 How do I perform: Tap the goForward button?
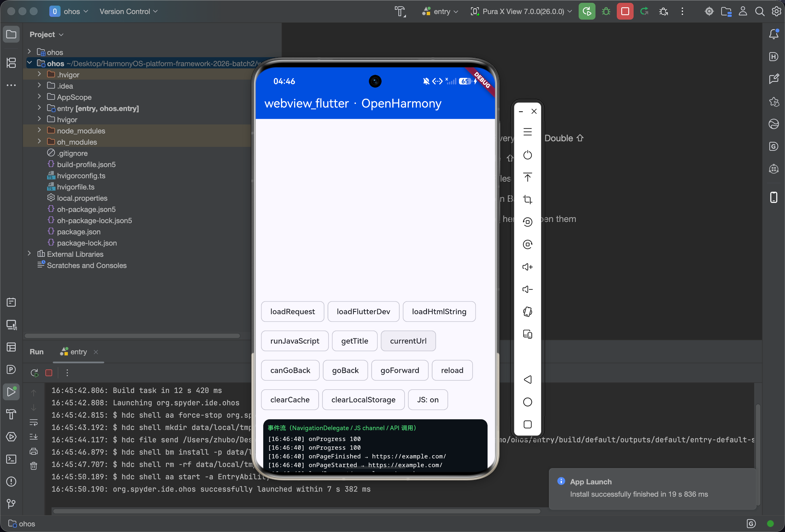tap(400, 371)
